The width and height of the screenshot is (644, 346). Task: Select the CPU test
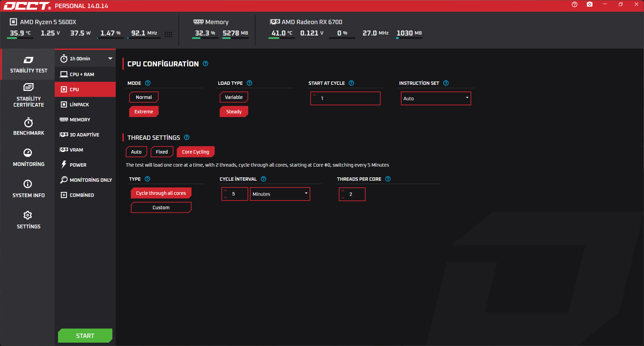[x=85, y=90]
